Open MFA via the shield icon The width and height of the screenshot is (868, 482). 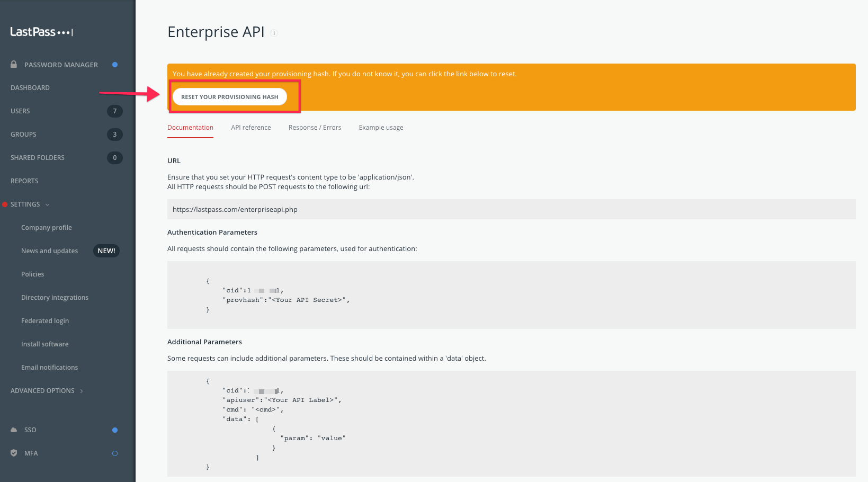click(x=14, y=453)
